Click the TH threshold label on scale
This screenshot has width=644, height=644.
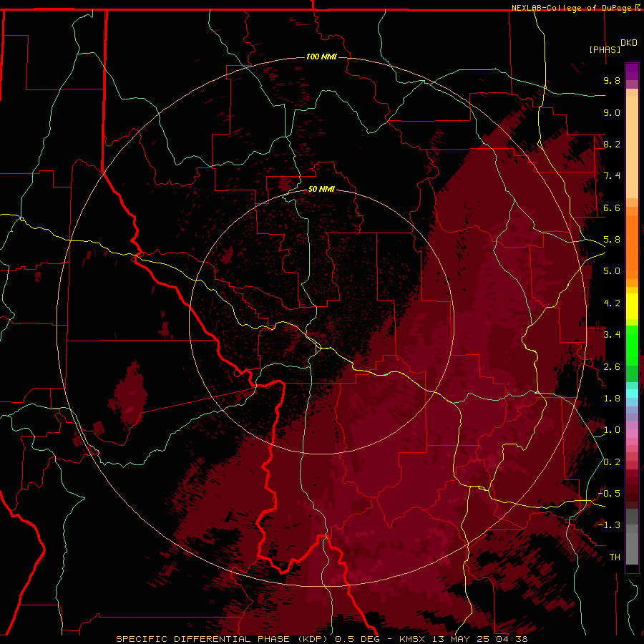(615, 557)
